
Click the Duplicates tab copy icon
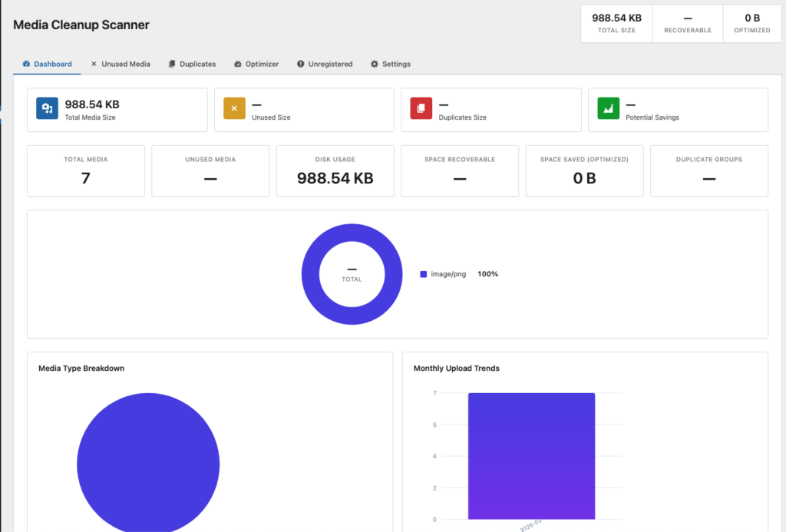pyautogui.click(x=172, y=64)
